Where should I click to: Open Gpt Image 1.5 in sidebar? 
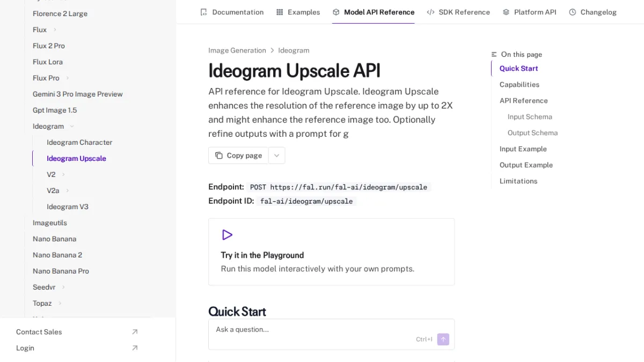point(55,110)
